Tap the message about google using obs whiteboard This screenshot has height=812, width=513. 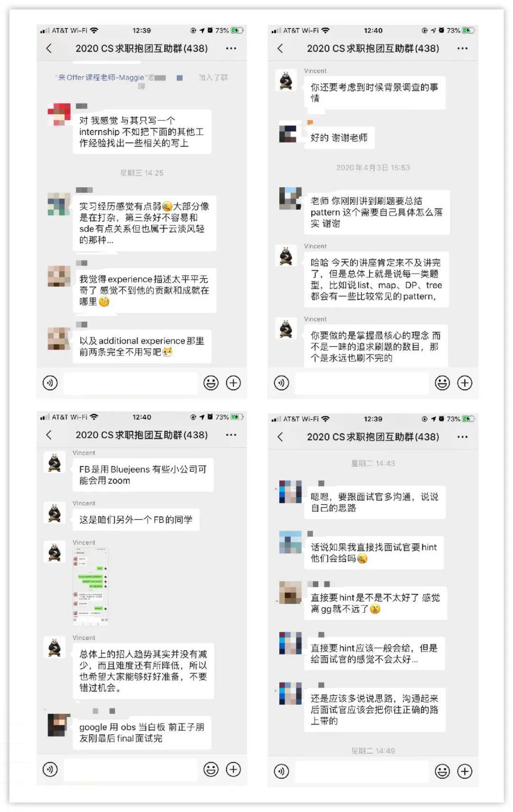coord(142,733)
